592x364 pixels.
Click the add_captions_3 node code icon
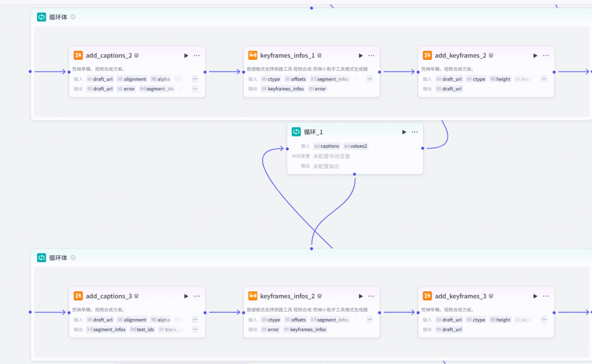[x=78, y=295]
